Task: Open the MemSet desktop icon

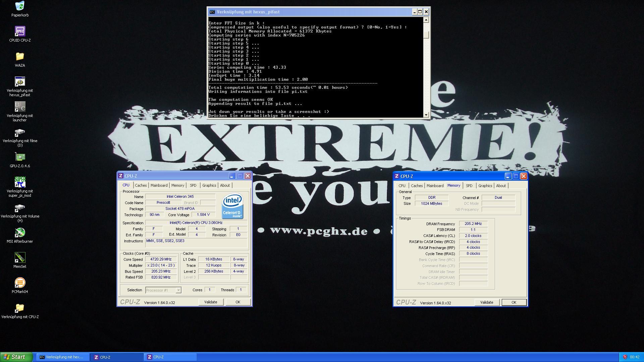Action: click(20, 257)
